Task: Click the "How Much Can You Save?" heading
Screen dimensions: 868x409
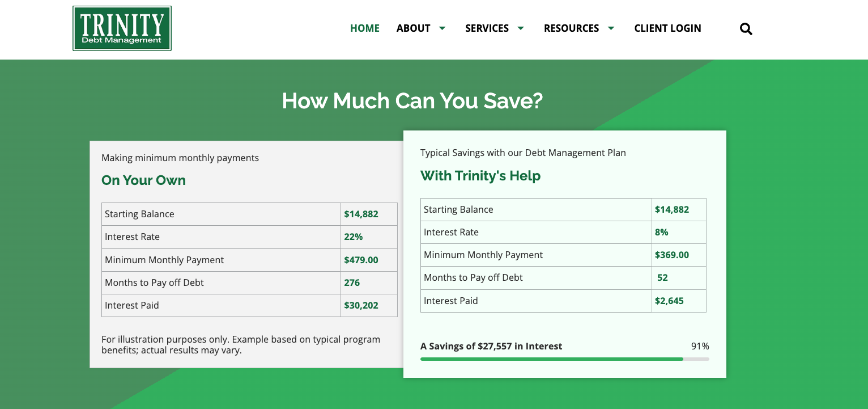Action: 412,101
